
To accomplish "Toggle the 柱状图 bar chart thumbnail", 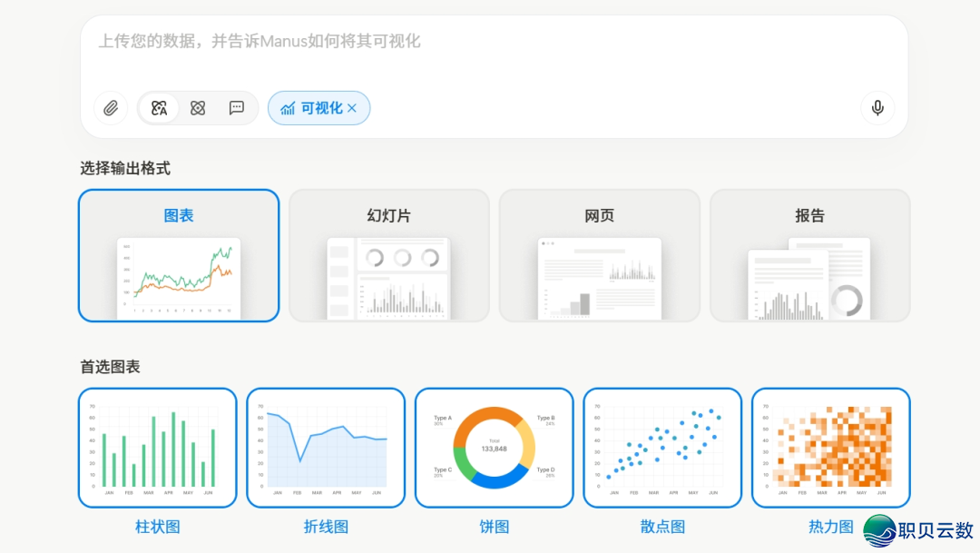I will click(x=158, y=448).
